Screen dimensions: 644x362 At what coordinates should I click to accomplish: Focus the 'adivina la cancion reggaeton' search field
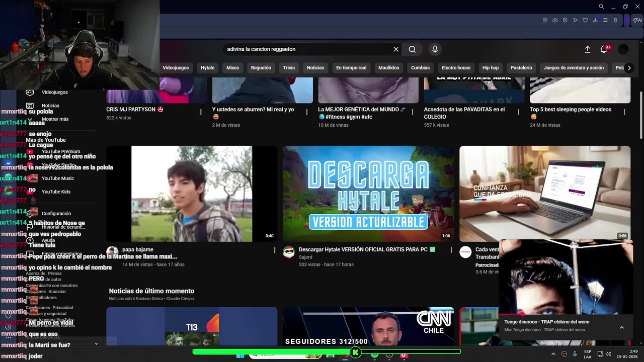(307, 49)
